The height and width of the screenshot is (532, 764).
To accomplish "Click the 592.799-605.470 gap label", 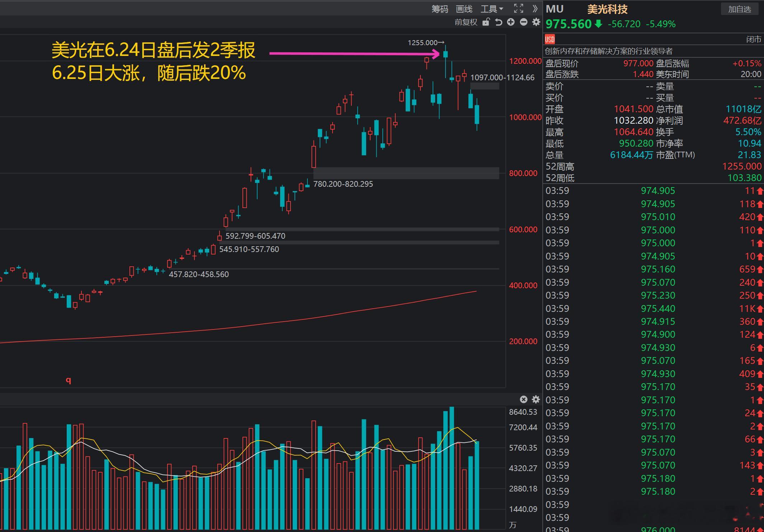I will (255, 236).
